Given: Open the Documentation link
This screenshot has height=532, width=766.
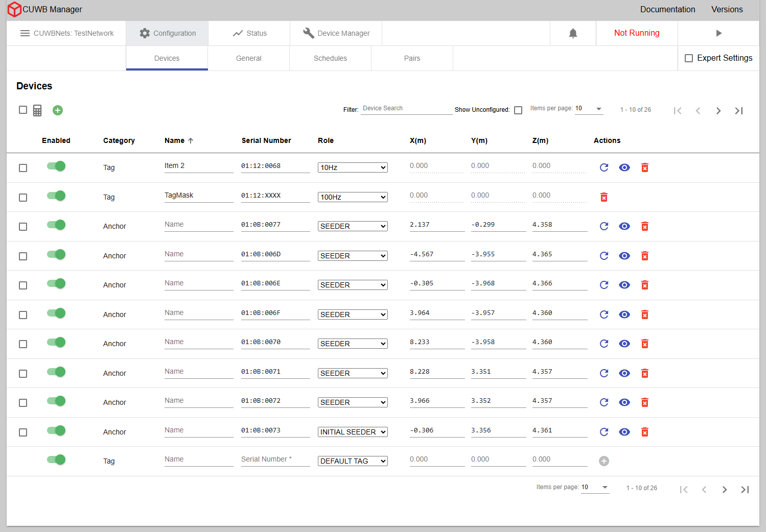Looking at the screenshot, I should (x=667, y=9).
